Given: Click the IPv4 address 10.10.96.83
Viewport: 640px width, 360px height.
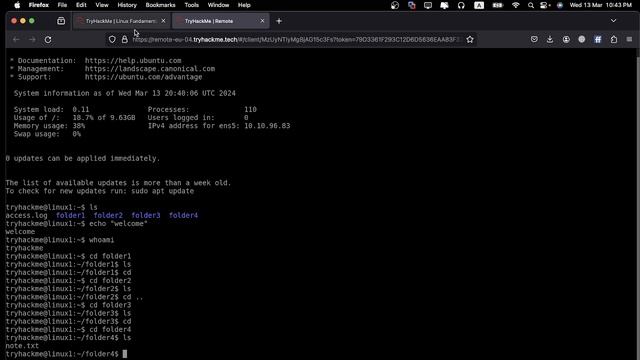Looking at the screenshot, I should click(x=267, y=126).
